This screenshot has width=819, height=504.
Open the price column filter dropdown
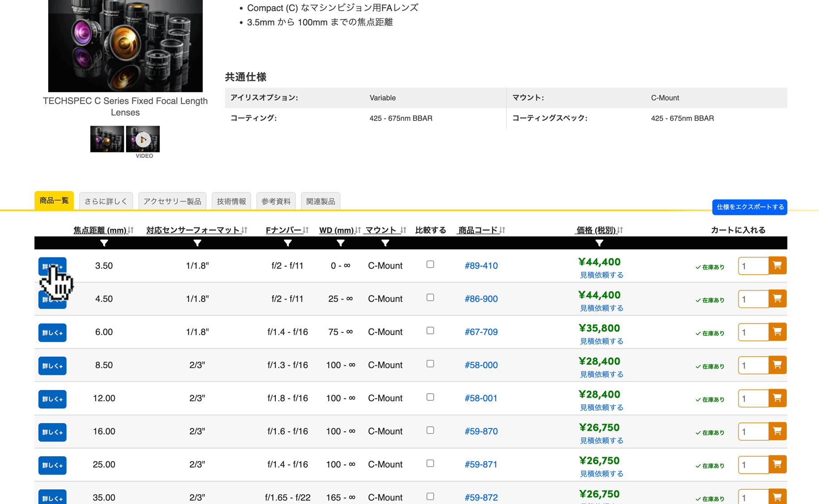coord(599,243)
